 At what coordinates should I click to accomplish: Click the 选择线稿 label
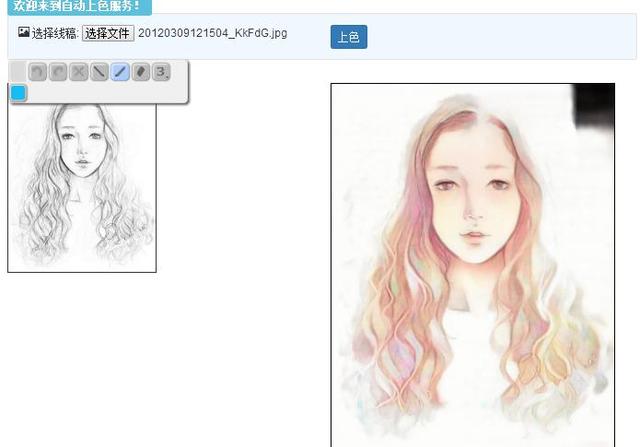click(x=55, y=34)
